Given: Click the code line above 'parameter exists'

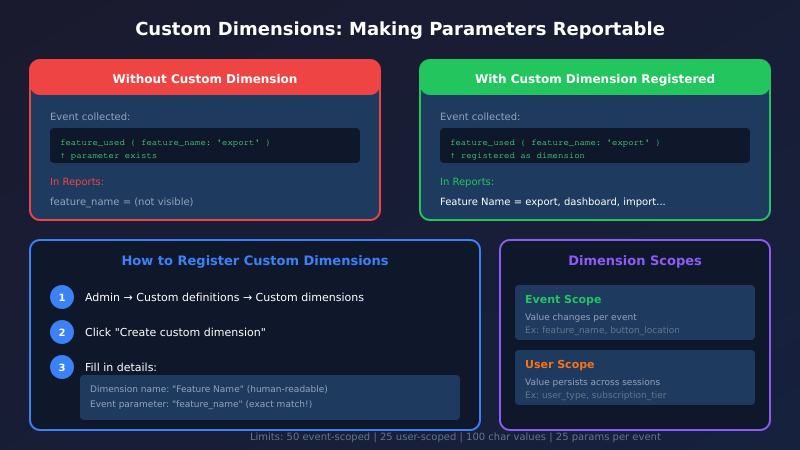Looking at the screenshot, I should pos(165,142).
